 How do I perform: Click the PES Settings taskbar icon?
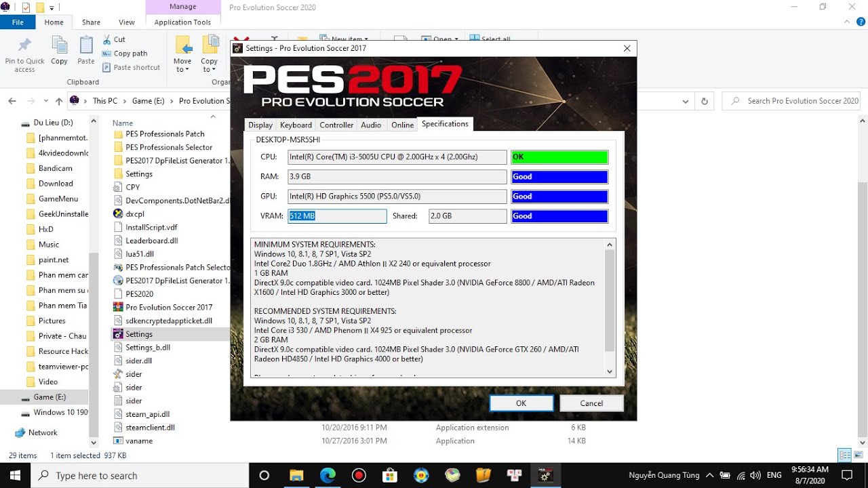pos(545,476)
